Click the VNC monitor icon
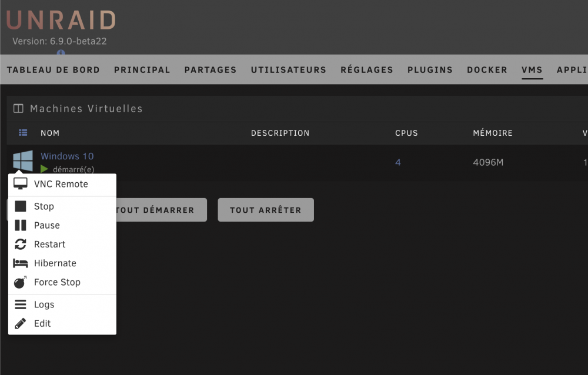Image resolution: width=588 pixels, height=375 pixels. coord(20,184)
